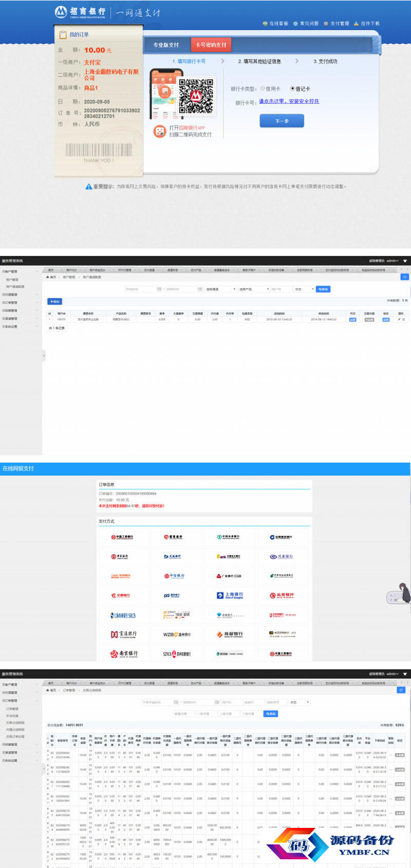The height and width of the screenshot is (868, 411).
Task: Click the 请点击这里，安装安全控件 link
Action: coord(289,101)
